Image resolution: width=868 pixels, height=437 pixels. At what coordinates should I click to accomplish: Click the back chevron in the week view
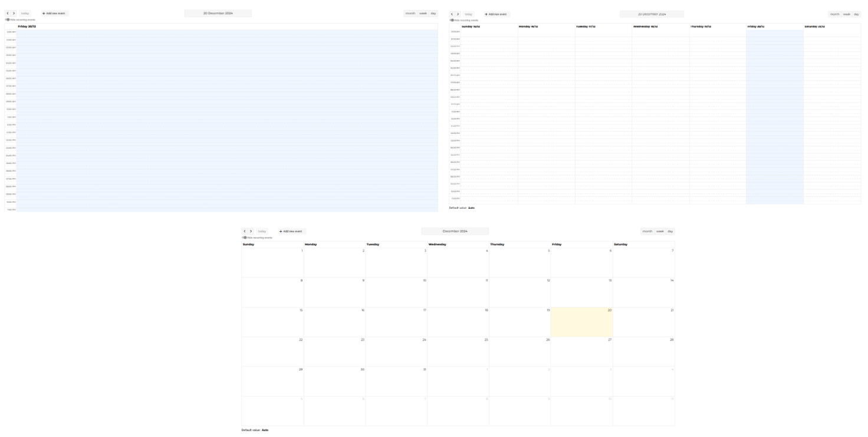coord(452,14)
